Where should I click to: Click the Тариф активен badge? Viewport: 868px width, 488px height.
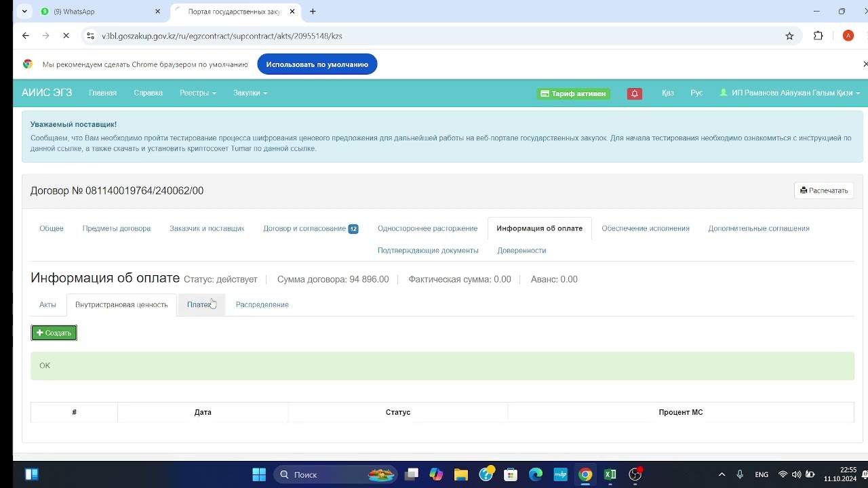pyautogui.click(x=574, y=94)
